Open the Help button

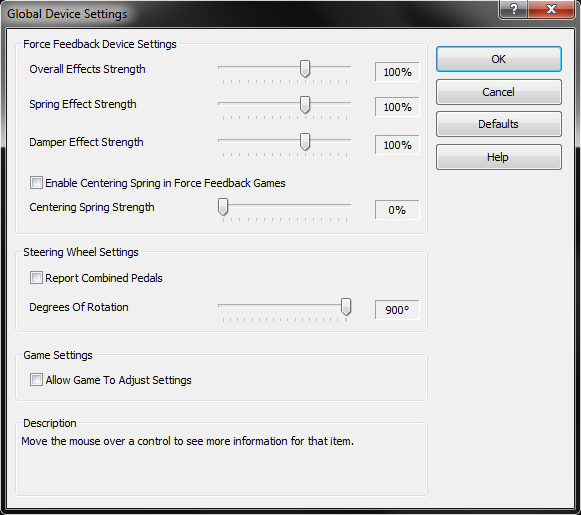click(499, 157)
